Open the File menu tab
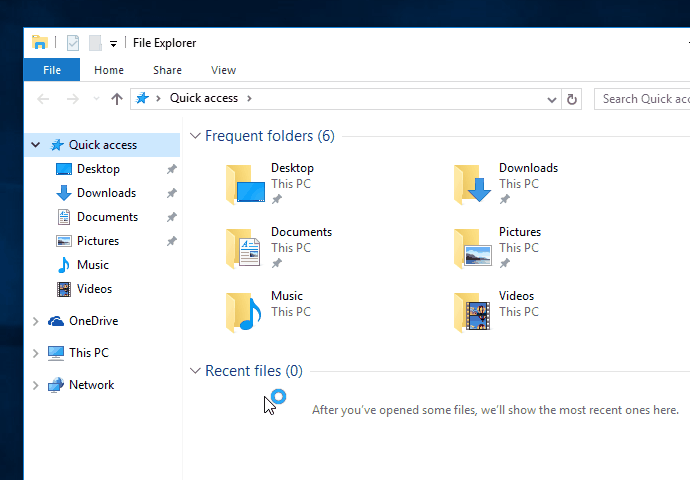Viewport: 690px width, 480px height. [x=52, y=70]
